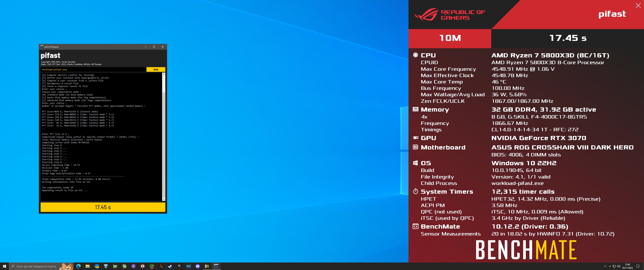Open the clock showing 15:40
This screenshot has height=270, width=644.
(x=628, y=266)
